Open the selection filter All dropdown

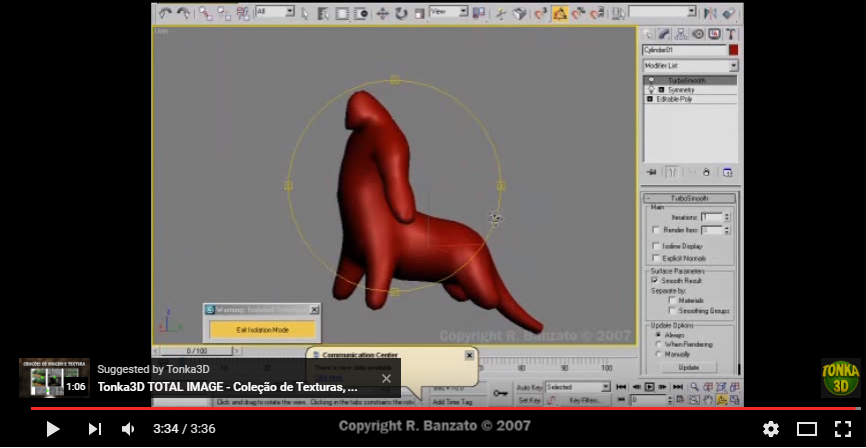click(x=274, y=11)
